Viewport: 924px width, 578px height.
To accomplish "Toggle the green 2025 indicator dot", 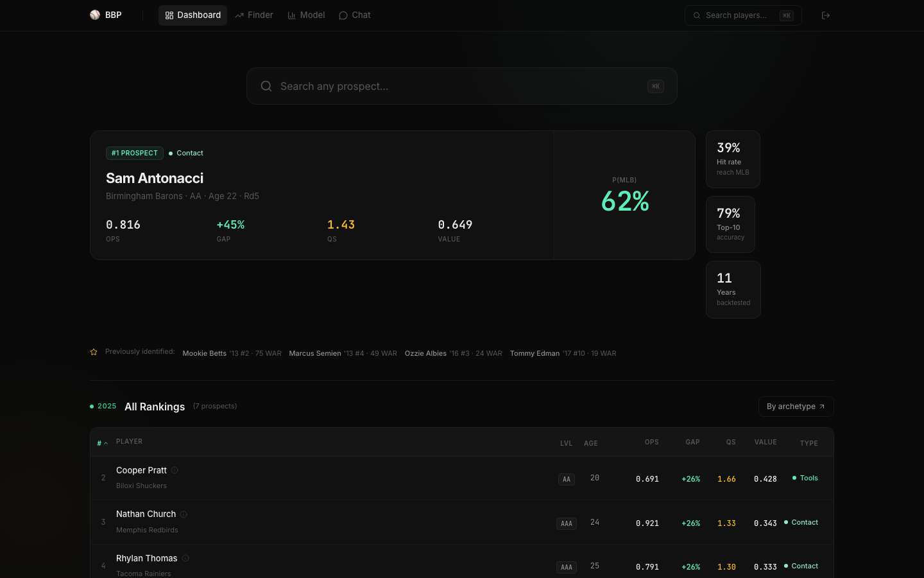I will tap(92, 406).
